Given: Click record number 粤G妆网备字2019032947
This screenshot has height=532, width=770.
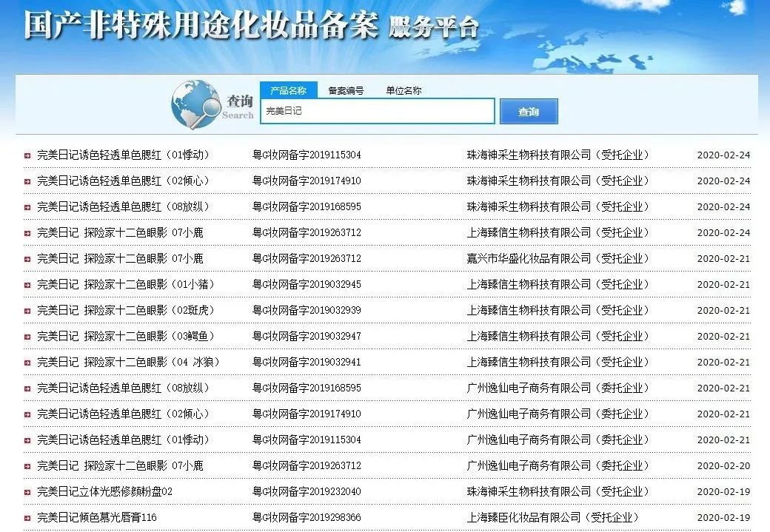Looking at the screenshot, I should tap(307, 336).
